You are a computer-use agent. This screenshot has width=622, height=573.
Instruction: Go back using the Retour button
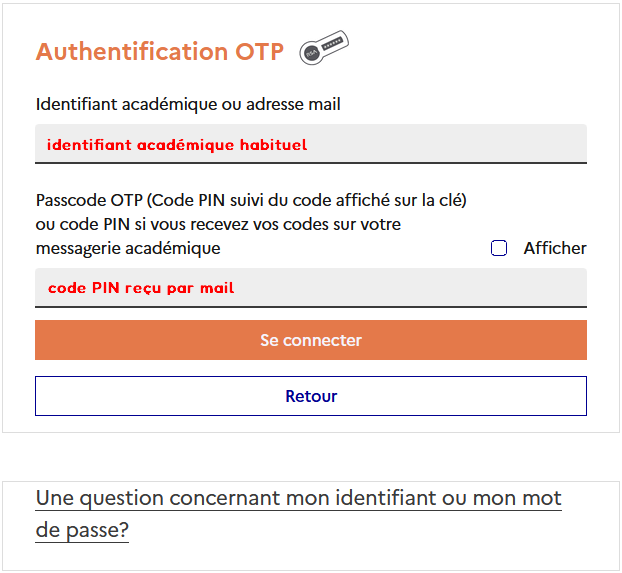[x=311, y=396]
